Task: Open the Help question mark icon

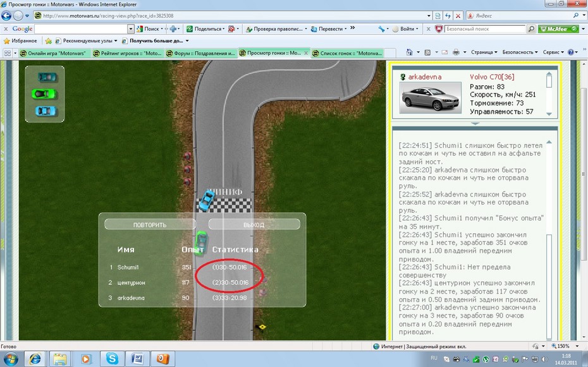Action: click(x=571, y=52)
